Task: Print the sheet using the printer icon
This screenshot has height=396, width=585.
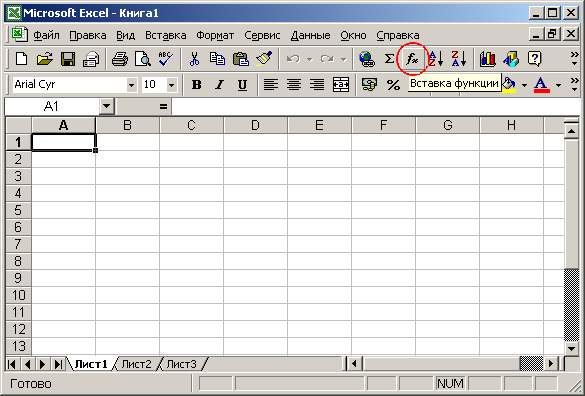Action: point(120,59)
